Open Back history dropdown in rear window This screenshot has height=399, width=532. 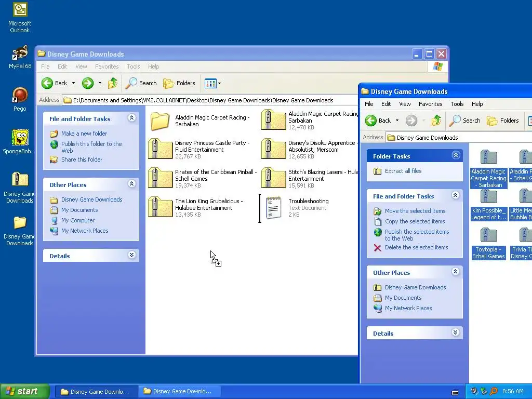pyautogui.click(x=73, y=83)
